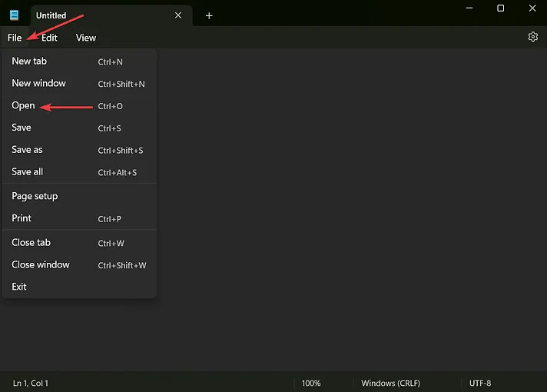Open the View menu
Screen dimensions: 547x392
(x=86, y=38)
